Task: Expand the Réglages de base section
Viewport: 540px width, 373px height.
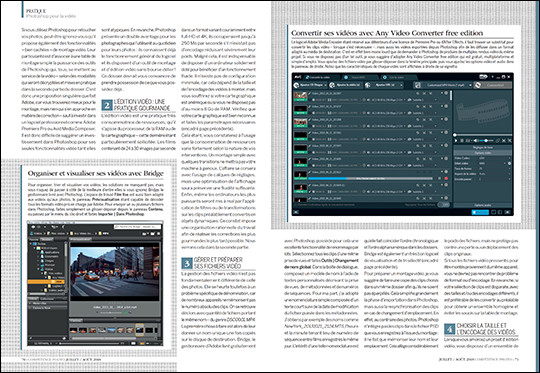Action: (x=483, y=147)
